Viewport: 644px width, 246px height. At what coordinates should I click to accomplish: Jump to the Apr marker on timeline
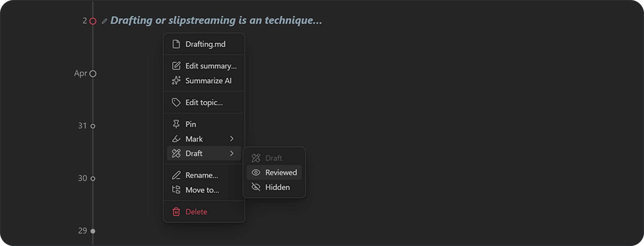93,74
